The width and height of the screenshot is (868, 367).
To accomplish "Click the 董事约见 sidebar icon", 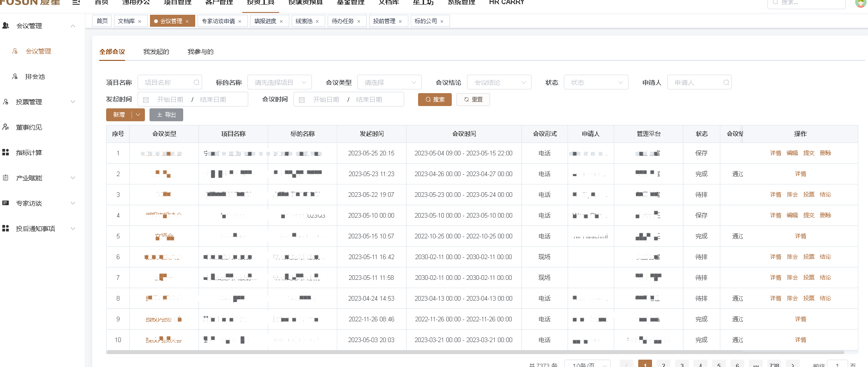I will click(6, 127).
